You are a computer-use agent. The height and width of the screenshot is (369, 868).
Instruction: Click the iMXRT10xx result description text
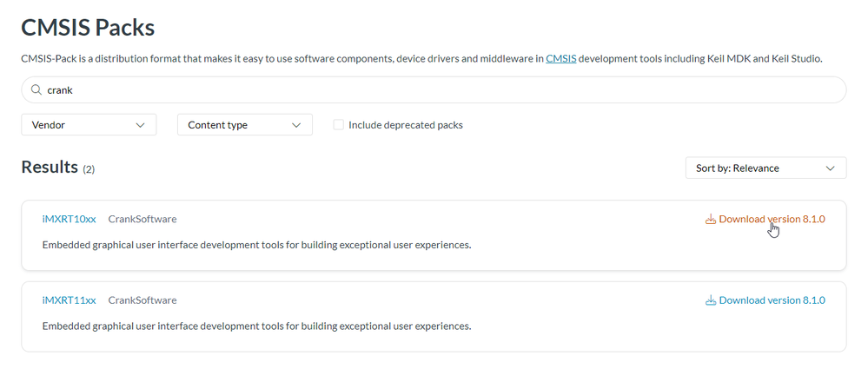(256, 245)
